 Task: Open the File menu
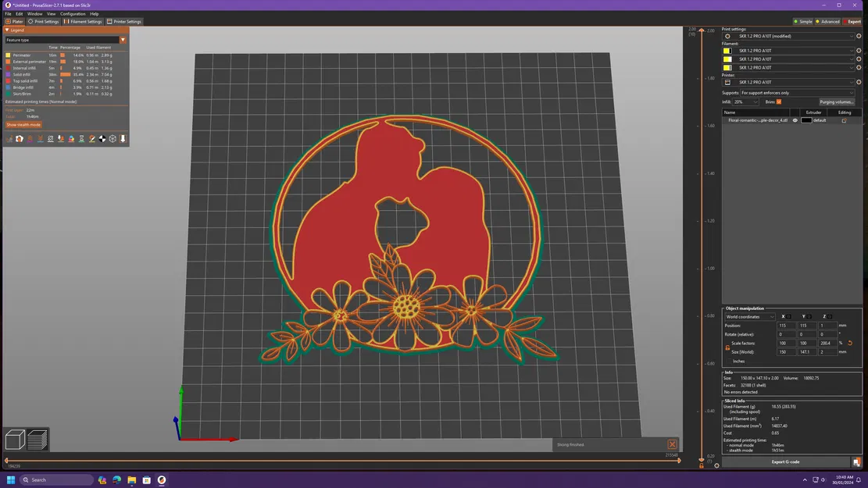point(9,14)
